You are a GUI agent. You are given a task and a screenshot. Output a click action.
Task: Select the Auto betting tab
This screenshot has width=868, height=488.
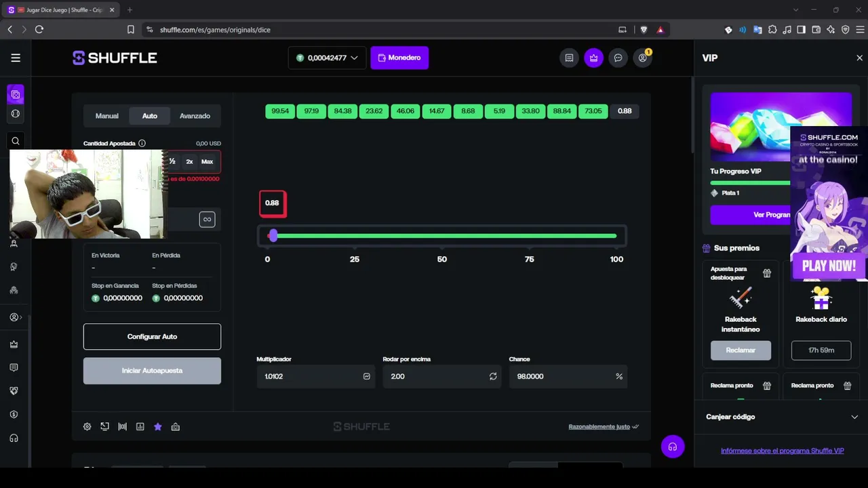150,116
